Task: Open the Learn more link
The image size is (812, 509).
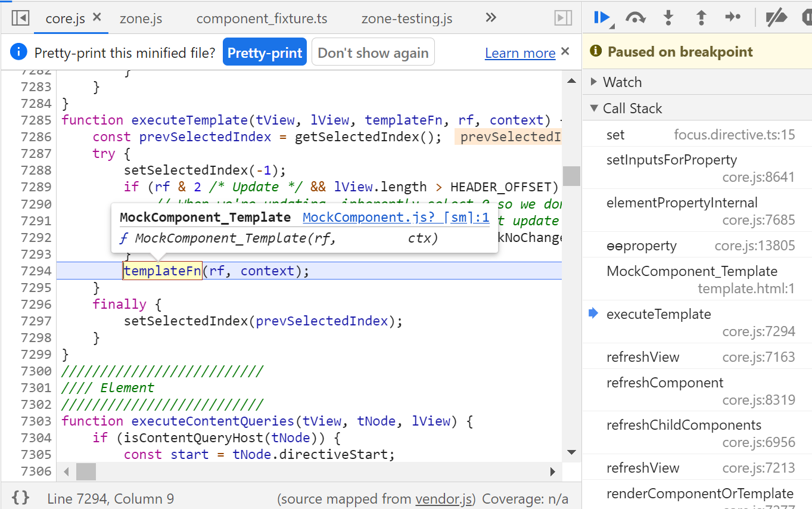Action: pyautogui.click(x=520, y=53)
